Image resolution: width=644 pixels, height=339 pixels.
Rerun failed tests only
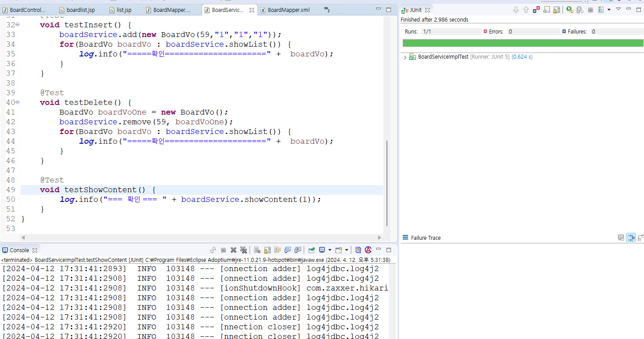581,9
